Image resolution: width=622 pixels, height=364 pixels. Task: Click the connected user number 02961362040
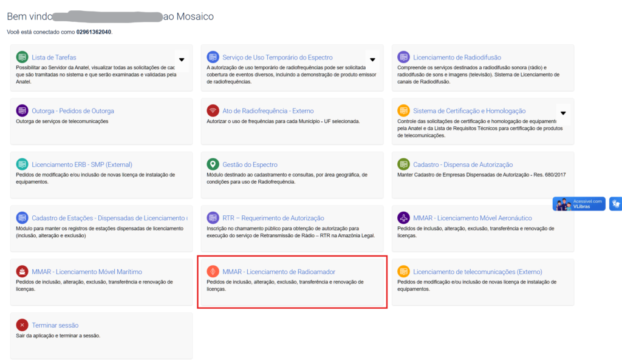[x=94, y=32]
